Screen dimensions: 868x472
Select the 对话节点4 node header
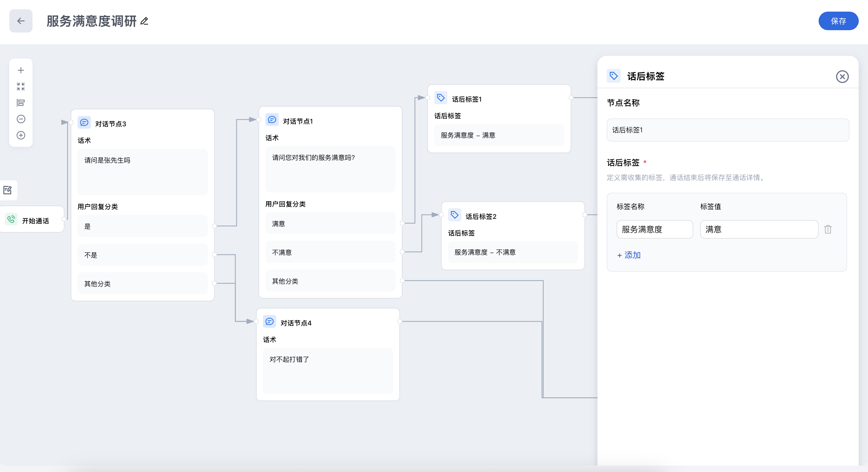point(296,323)
